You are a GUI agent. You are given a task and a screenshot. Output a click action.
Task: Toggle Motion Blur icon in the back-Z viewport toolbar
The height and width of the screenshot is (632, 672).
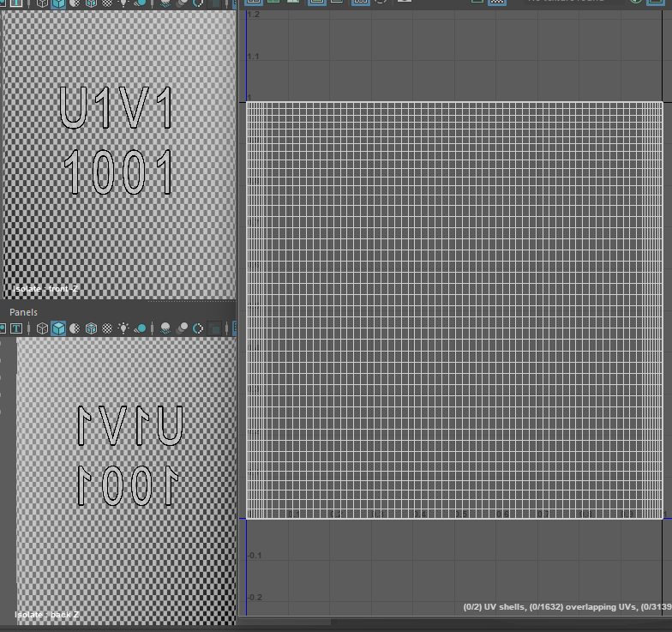pos(182,328)
